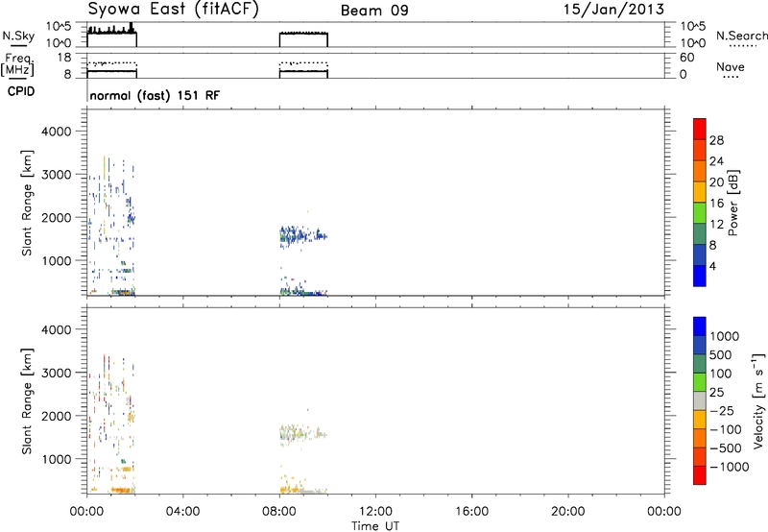Select the 'Power [dB]' colorbar title
Screen dimensions: 768x532
point(732,203)
